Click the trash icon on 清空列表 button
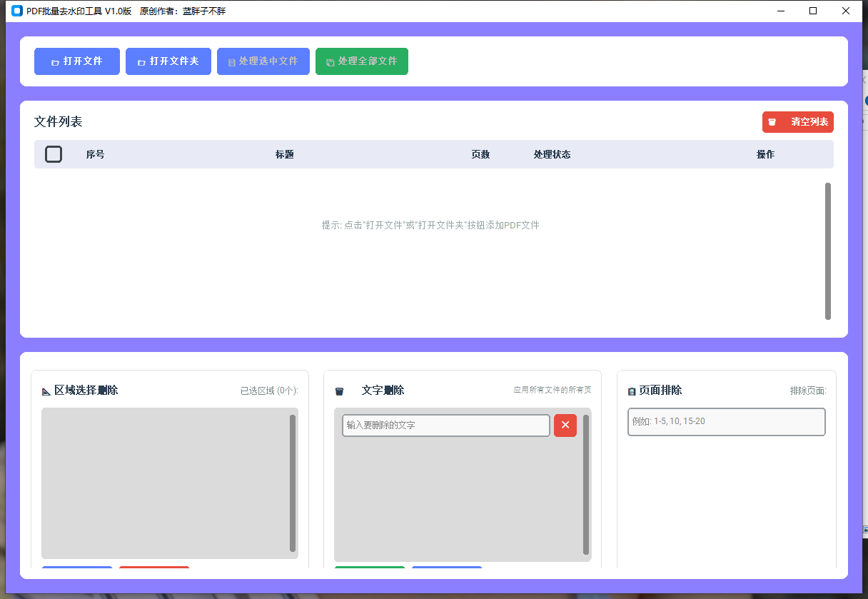This screenshot has width=868, height=599. 772,122
